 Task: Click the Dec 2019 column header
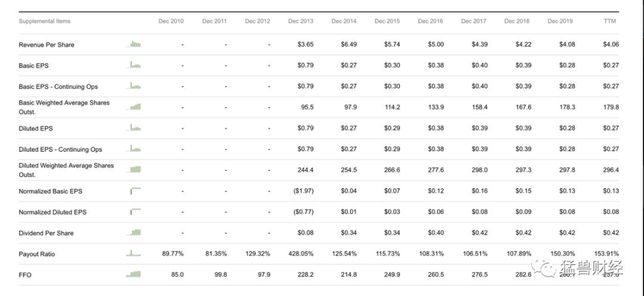[560, 21]
